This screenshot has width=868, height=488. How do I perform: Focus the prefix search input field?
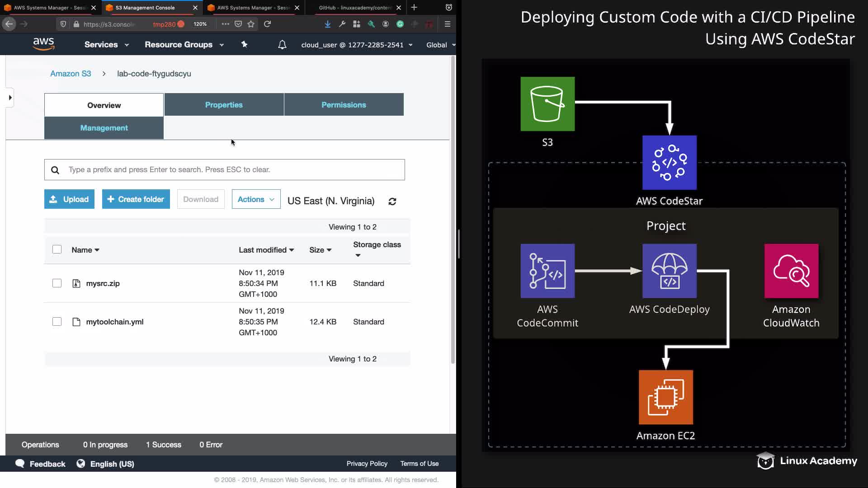coord(233,169)
